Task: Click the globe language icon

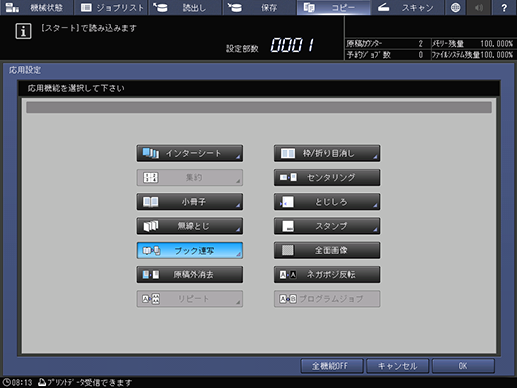Action: [x=455, y=8]
